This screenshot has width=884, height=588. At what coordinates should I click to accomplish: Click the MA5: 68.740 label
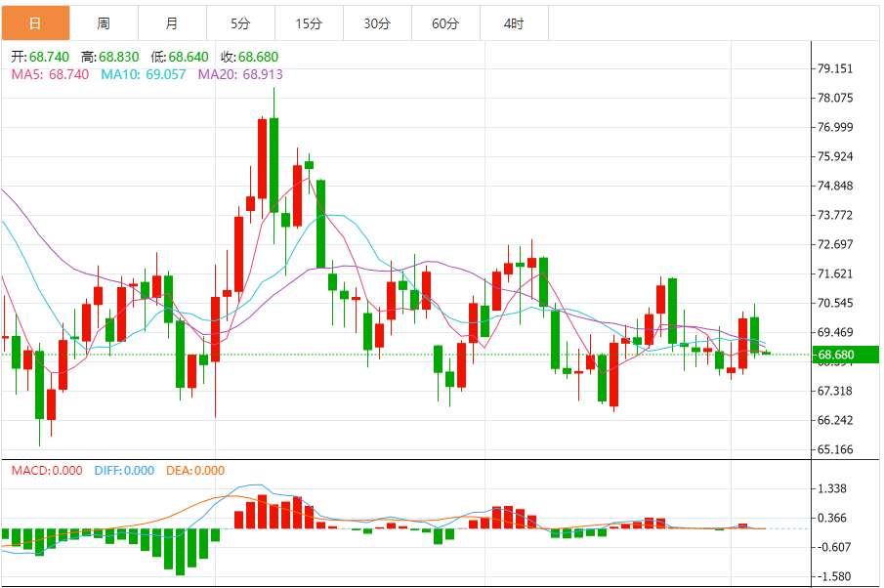point(50,74)
